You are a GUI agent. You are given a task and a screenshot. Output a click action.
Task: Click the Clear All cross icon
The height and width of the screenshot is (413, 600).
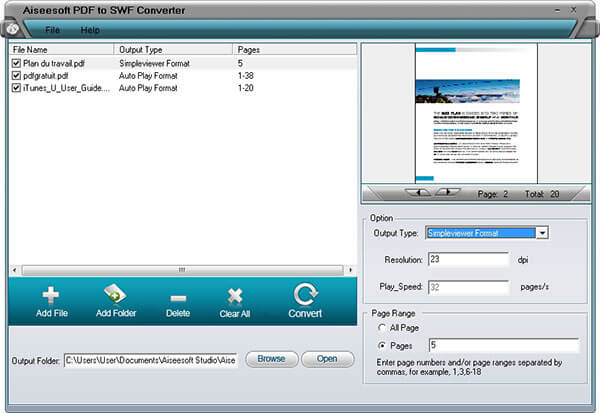[235, 296]
